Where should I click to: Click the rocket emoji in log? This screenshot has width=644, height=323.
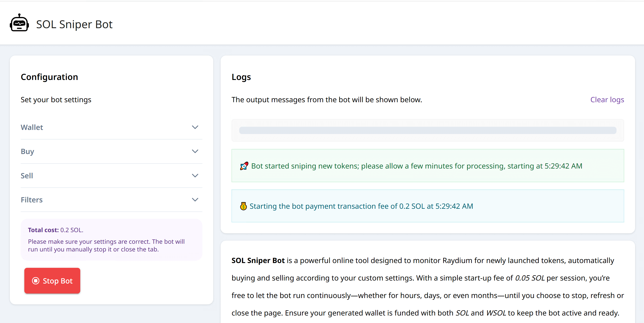(x=244, y=166)
